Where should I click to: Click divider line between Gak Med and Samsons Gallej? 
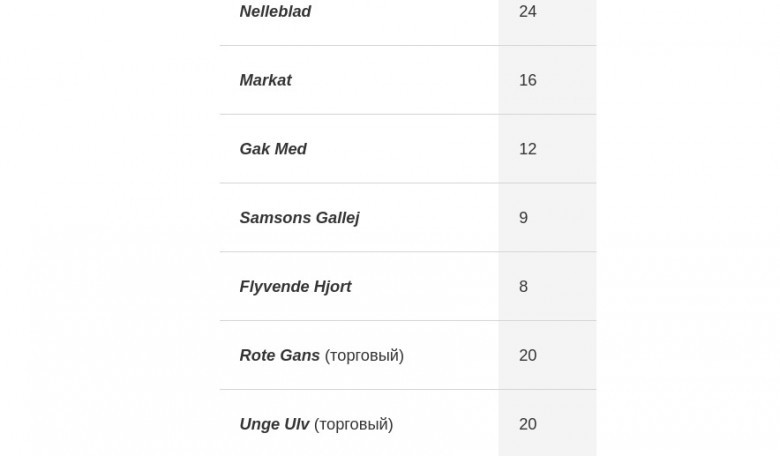(x=408, y=183)
